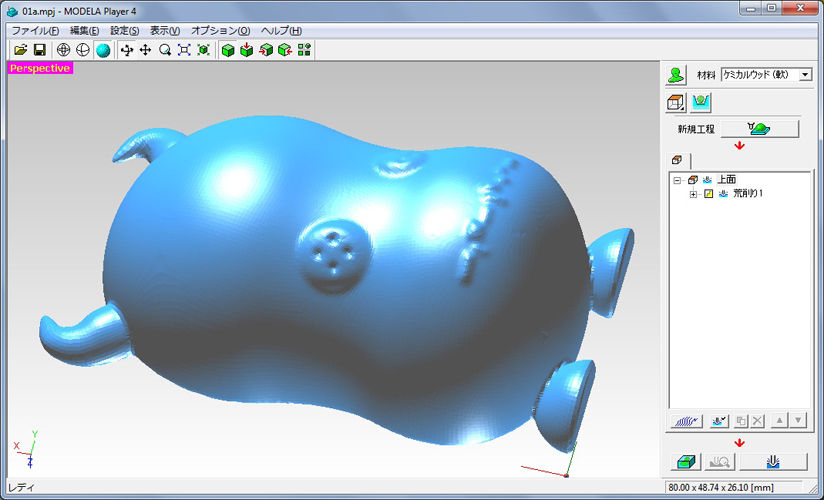Open the model settings green figure button
Viewport: 824px width, 500px height.
pos(677,75)
